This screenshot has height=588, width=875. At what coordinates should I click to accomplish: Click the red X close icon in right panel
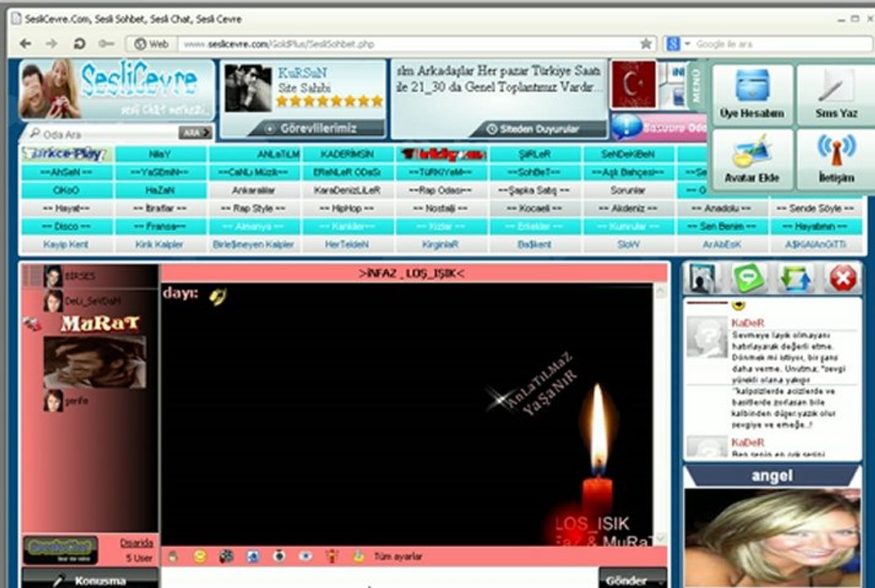tap(842, 278)
